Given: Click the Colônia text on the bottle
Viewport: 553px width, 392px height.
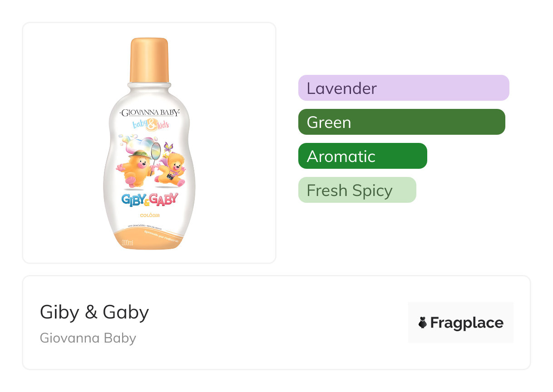Looking at the screenshot, I should [149, 215].
